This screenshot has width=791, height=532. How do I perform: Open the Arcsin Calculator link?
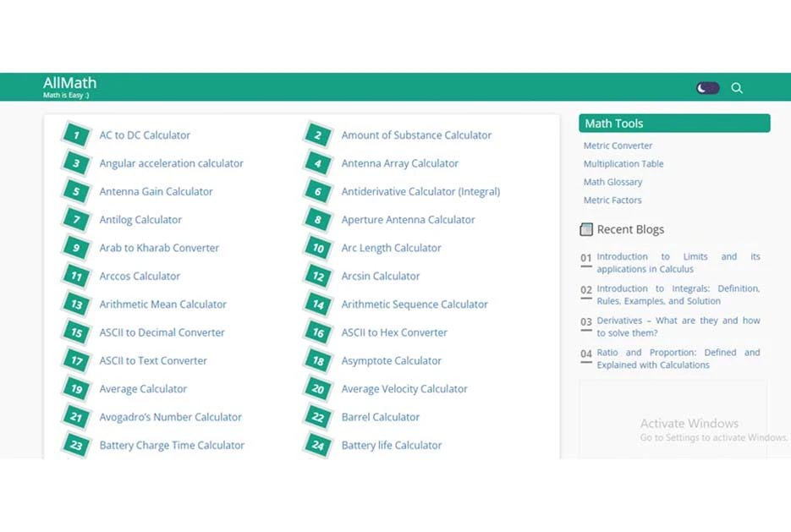click(x=381, y=277)
